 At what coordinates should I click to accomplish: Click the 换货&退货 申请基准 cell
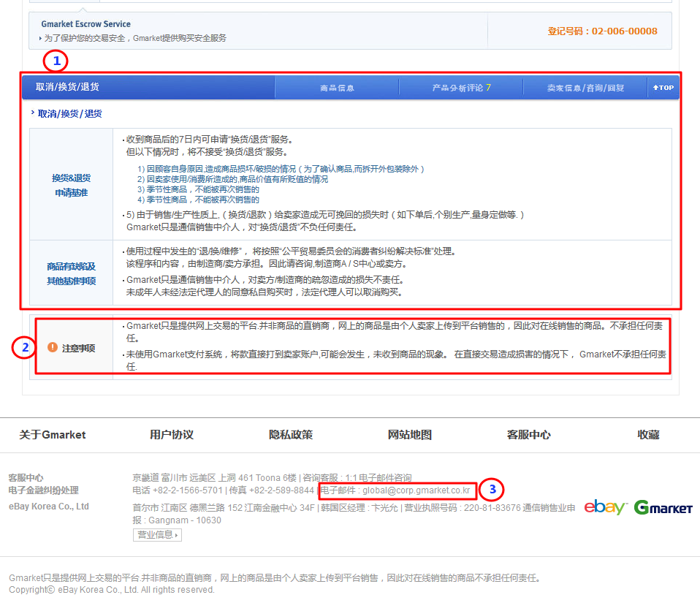pyautogui.click(x=71, y=185)
